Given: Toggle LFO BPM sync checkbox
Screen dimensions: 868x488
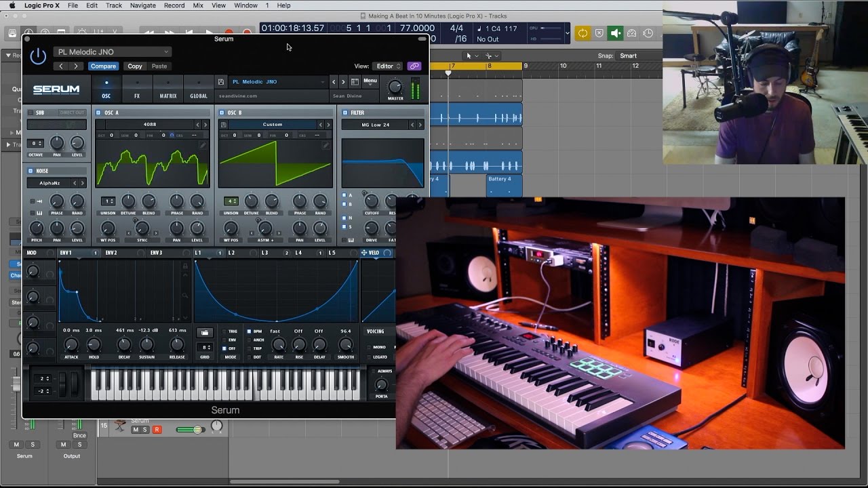Looking at the screenshot, I should (249, 331).
